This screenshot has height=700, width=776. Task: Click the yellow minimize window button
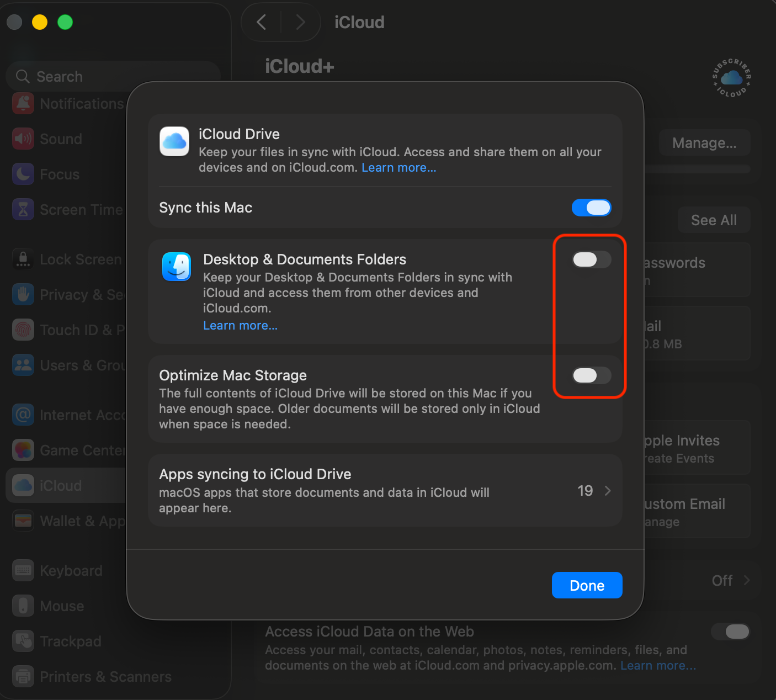pos(40,22)
